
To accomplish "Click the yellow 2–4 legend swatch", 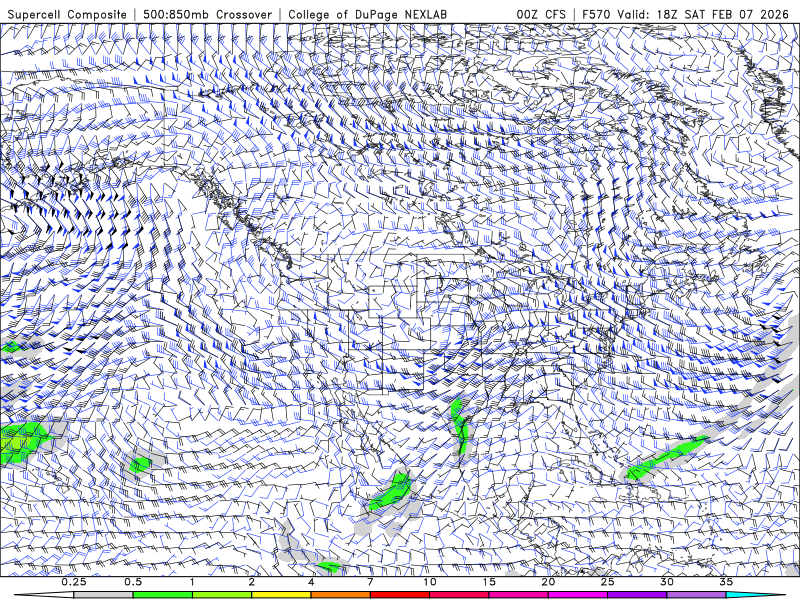I will click(281, 595).
